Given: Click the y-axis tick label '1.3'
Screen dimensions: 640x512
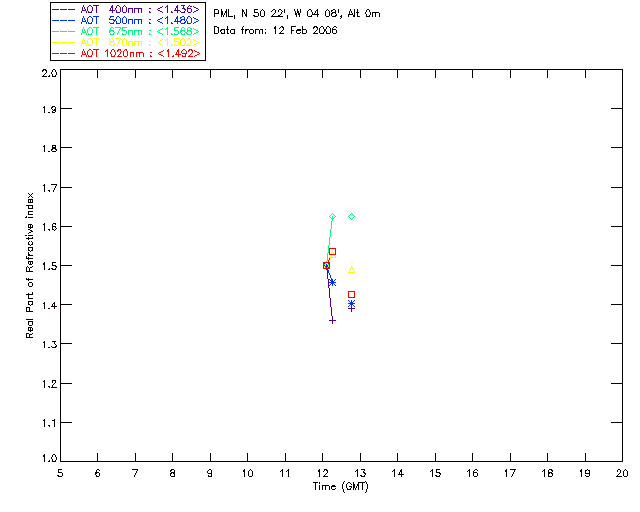Looking at the screenshot, I should [49, 344].
